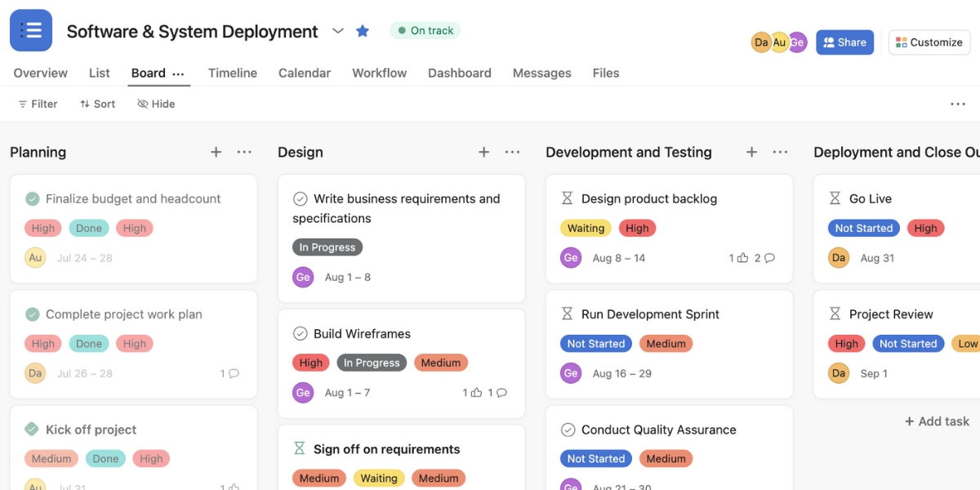980x490 pixels.
Task: Click the Share button
Action: [x=844, y=42]
